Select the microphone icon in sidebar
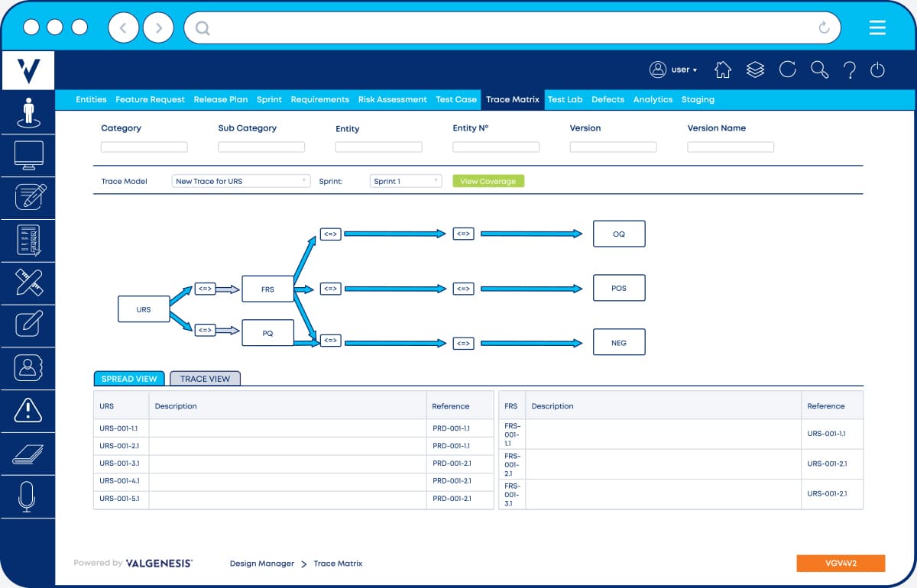Image resolution: width=917 pixels, height=588 pixels. (x=28, y=497)
